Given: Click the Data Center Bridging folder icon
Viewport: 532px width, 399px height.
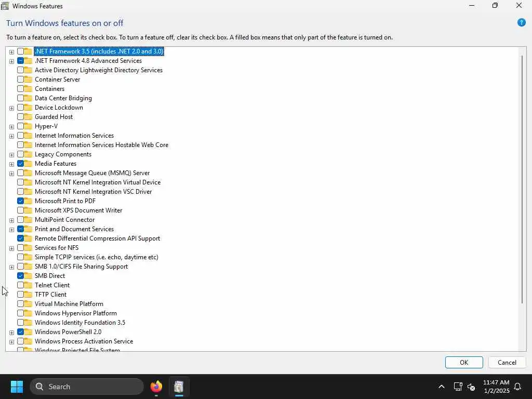Looking at the screenshot, I should coord(28,98).
